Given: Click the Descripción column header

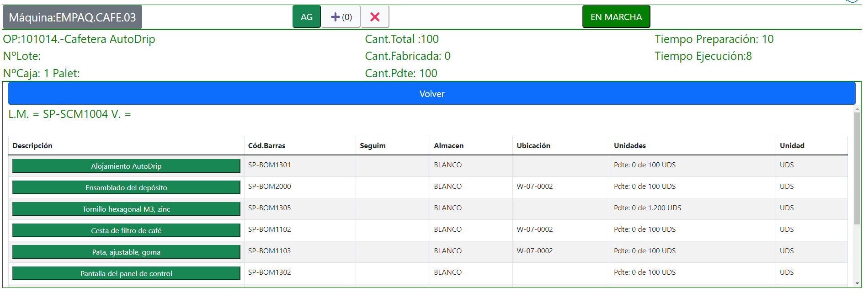Looking at the screenshot, I should click(32, 145).
